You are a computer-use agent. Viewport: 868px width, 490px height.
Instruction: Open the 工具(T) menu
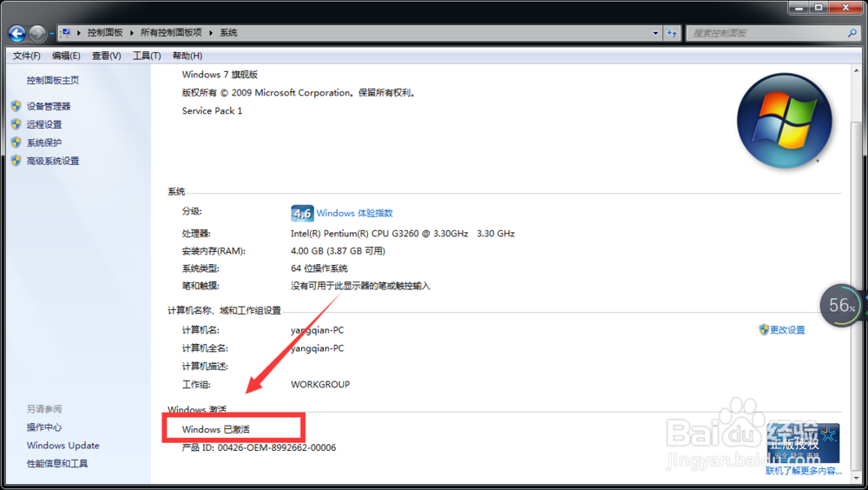147,56
